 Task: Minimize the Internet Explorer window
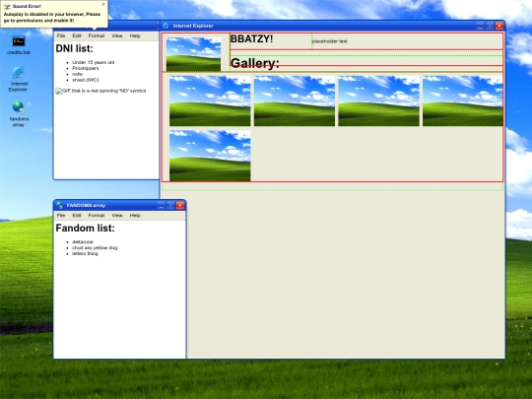click(480, 26)
